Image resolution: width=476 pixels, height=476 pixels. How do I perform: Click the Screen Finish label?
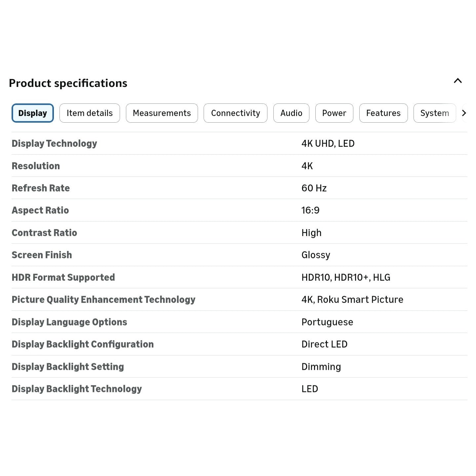[42, 255]
